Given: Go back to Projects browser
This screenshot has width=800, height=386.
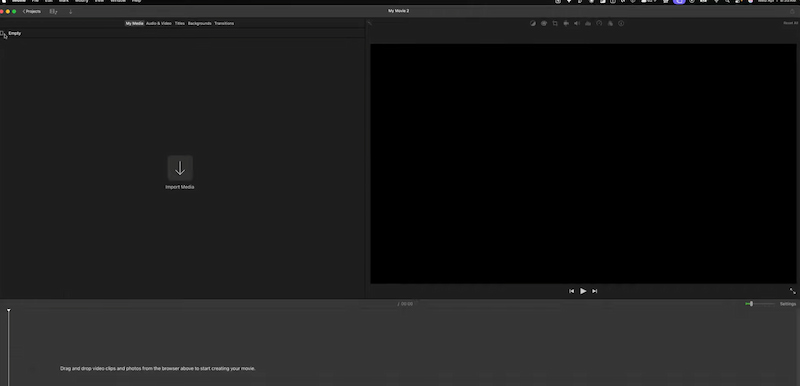Looking at the screenshot, I should coord(32,11).
